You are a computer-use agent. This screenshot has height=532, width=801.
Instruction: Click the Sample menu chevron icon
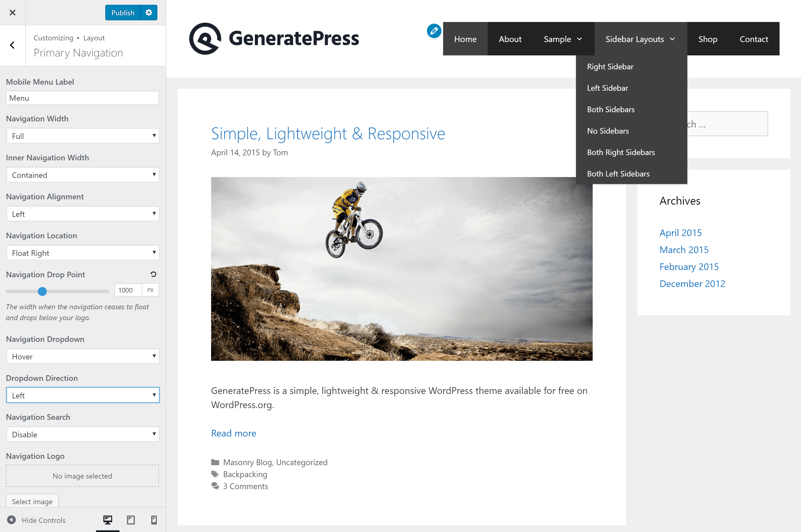(x=579, y=39)
